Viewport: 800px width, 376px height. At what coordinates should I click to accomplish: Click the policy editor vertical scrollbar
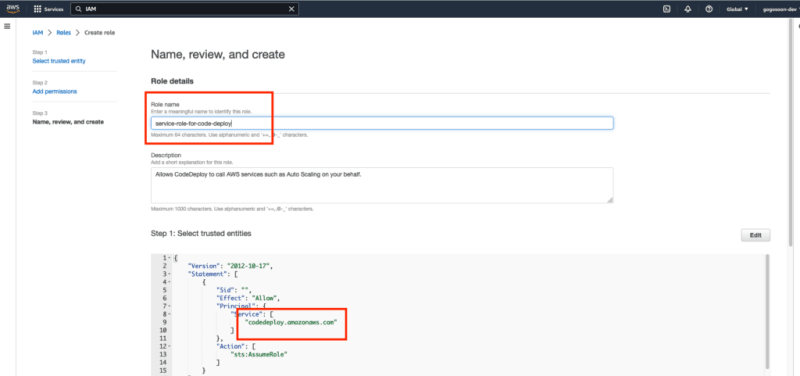click(767, 311)
